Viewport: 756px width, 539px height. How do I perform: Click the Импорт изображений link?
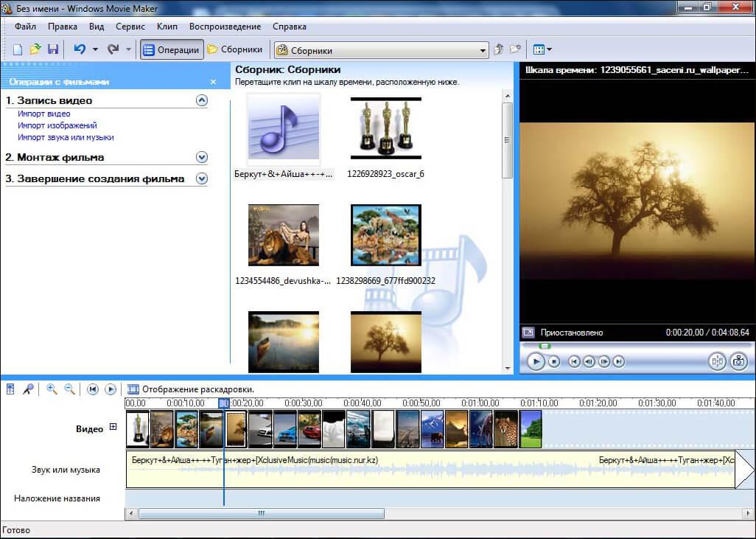[57, 125]
